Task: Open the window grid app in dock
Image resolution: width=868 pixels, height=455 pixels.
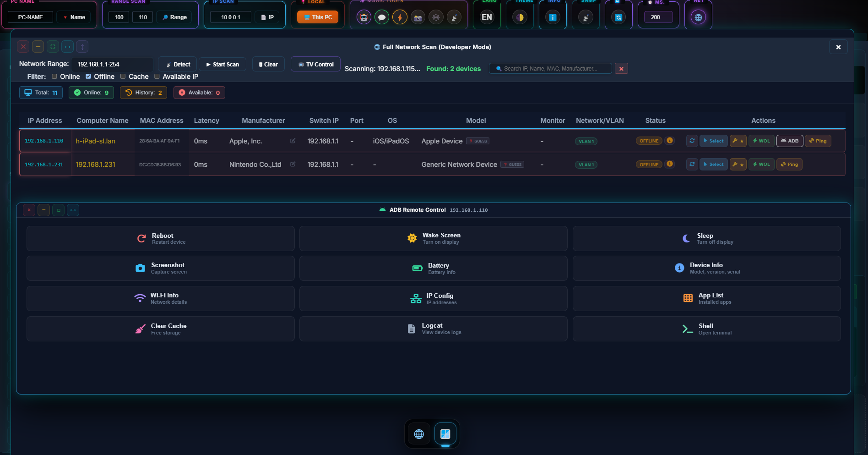Action: click(x=445, y=434)
